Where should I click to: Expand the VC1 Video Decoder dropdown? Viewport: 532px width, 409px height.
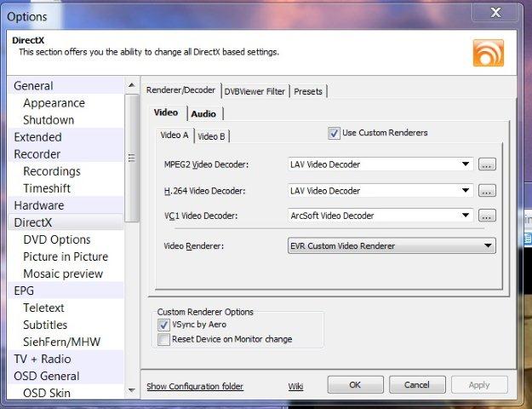(466, 216)
